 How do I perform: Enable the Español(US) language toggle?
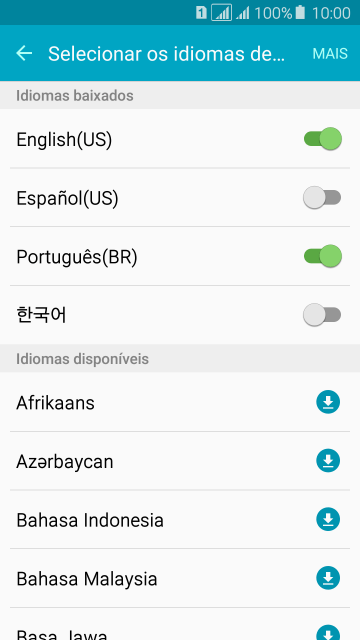coord(322,198)
